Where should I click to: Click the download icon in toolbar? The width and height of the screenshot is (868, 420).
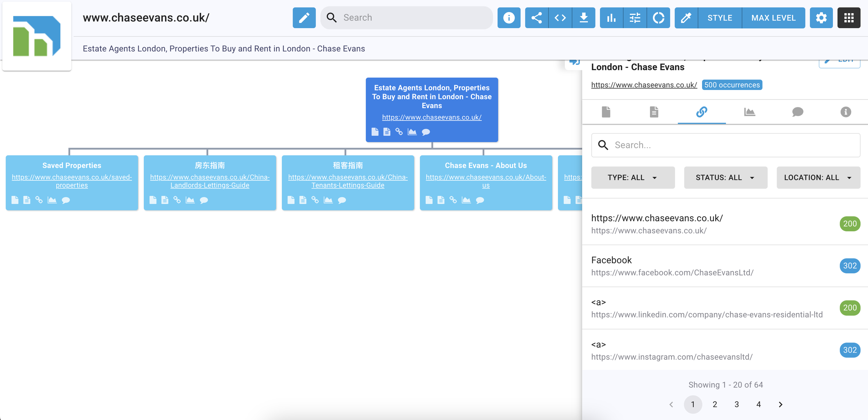point(584,18)
